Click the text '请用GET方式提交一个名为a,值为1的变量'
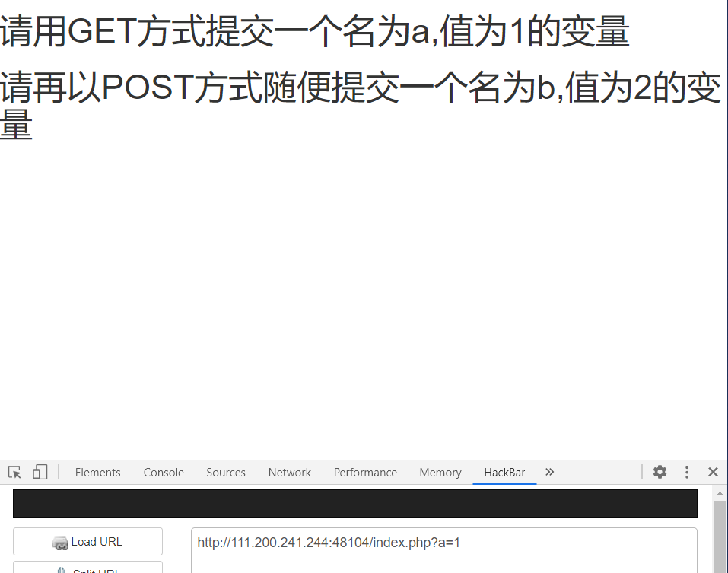Image resolution: width=728 pixels, height=573 pixels. [315, 31]
